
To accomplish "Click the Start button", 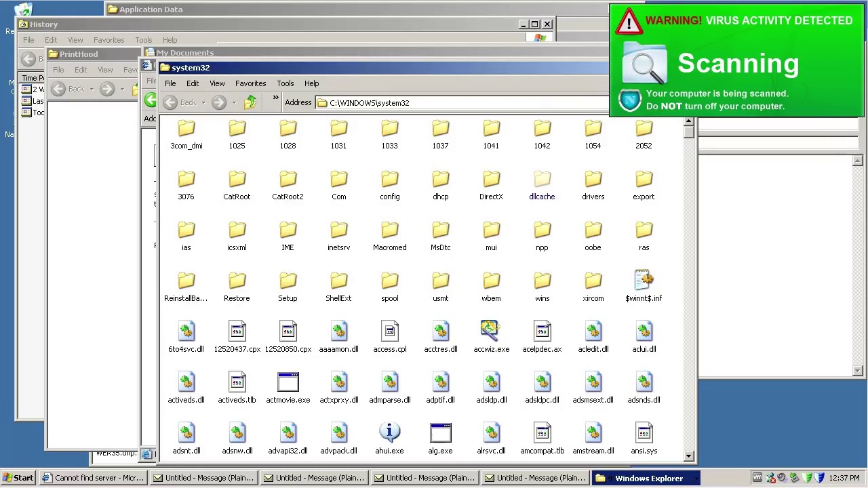I will click(x=18, y=478).
